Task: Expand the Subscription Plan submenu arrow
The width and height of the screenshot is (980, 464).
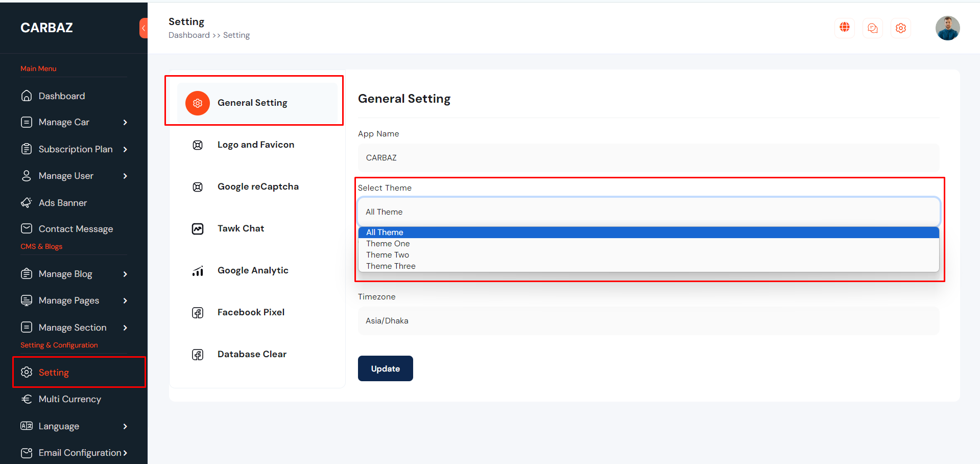Action: pyautogui.click(x=125, y=149)
